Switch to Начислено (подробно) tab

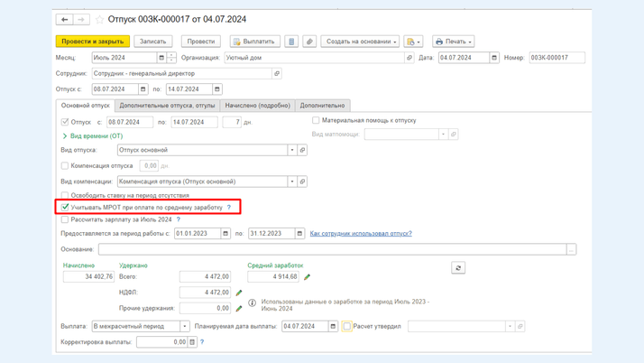coord(257,106)
